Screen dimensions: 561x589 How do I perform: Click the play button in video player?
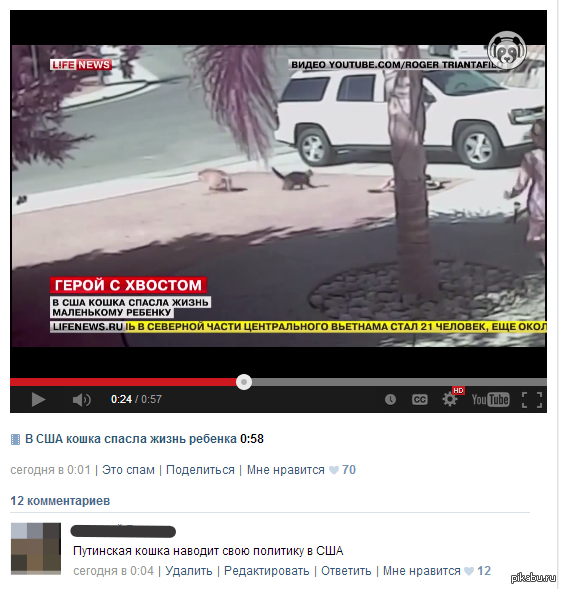pos(38,399)
